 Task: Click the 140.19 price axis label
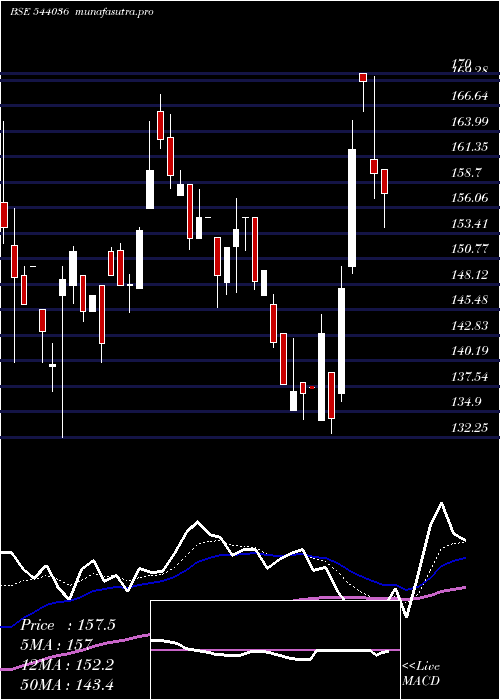click(469, 351)
